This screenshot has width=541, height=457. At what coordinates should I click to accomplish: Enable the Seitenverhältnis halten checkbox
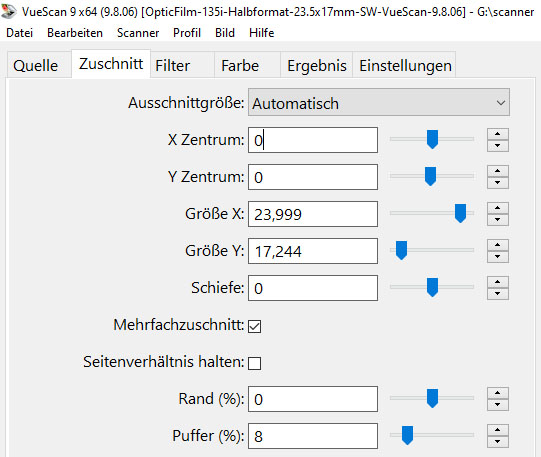click(x=255, y=363)
